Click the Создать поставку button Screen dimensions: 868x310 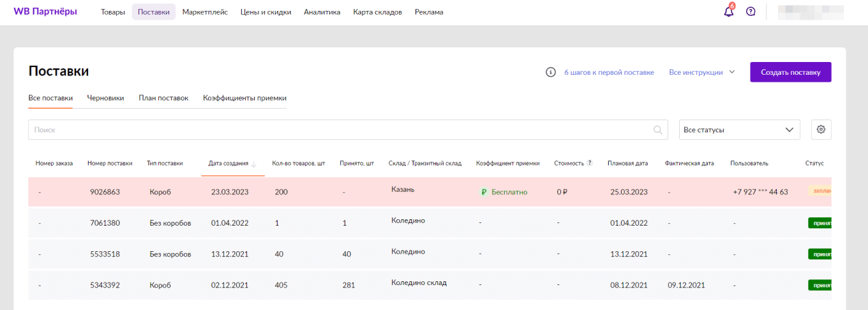(791, 72)
